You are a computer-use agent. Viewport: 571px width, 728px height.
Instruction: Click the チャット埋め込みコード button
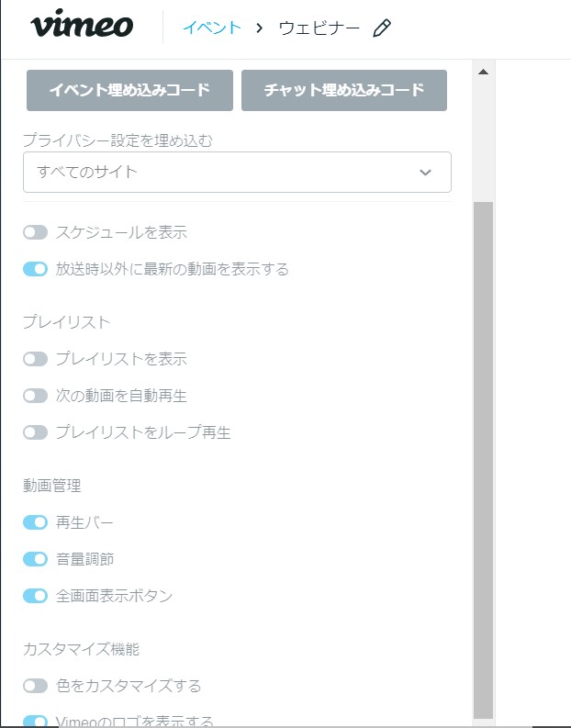tap(344, 91)
